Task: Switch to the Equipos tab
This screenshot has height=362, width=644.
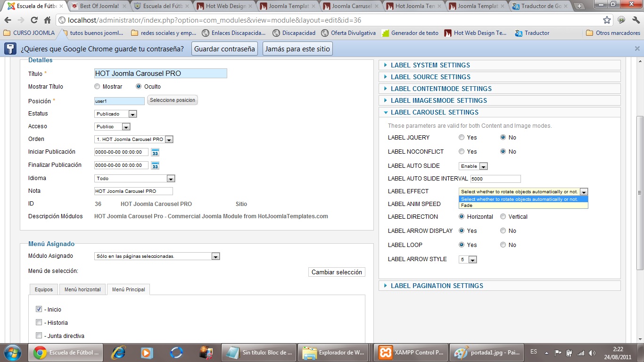Action: 44,289
